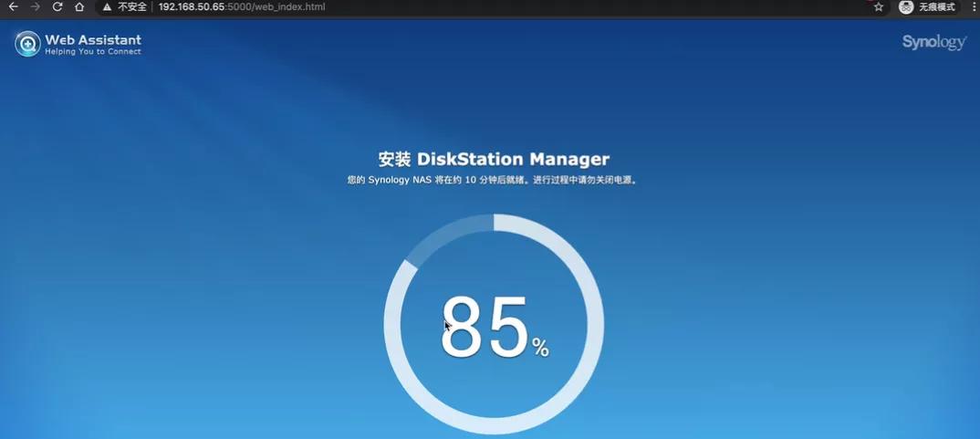Open the browser three-dot menu
This screenshot has height=439, width=980.
(x=976, y=7)
